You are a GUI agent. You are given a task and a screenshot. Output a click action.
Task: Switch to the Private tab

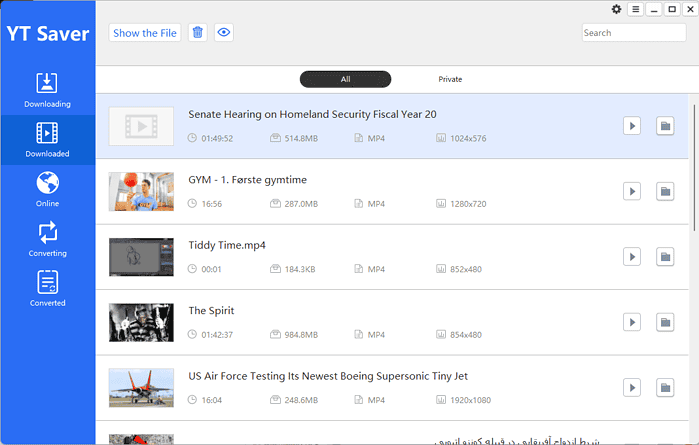tap(450, 79)
